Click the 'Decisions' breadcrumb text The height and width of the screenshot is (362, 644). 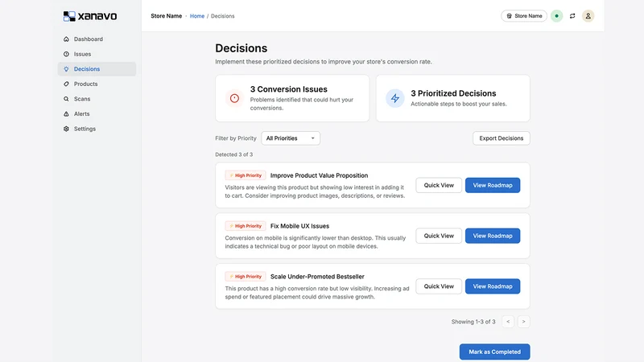(x=223, y=16)
